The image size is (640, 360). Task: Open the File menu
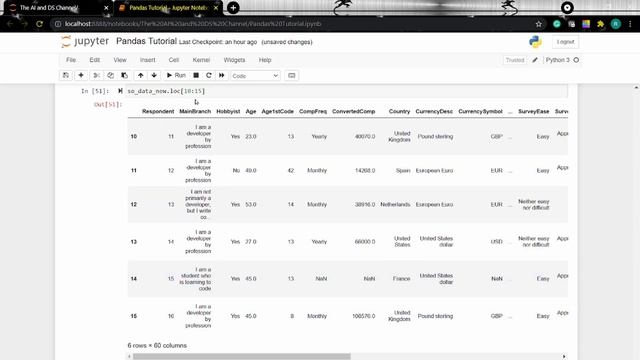pos(71,60)
